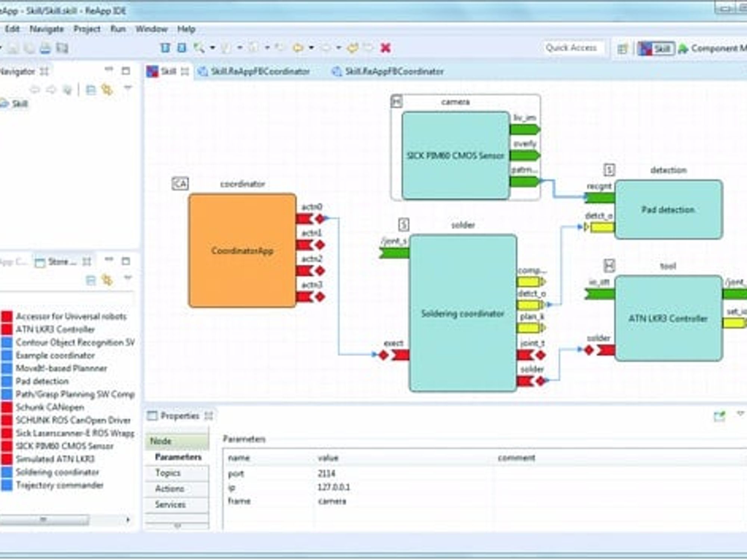The image size is (747, 560).
Task: Select the Node properties tab
Action: tap(177, 441)
